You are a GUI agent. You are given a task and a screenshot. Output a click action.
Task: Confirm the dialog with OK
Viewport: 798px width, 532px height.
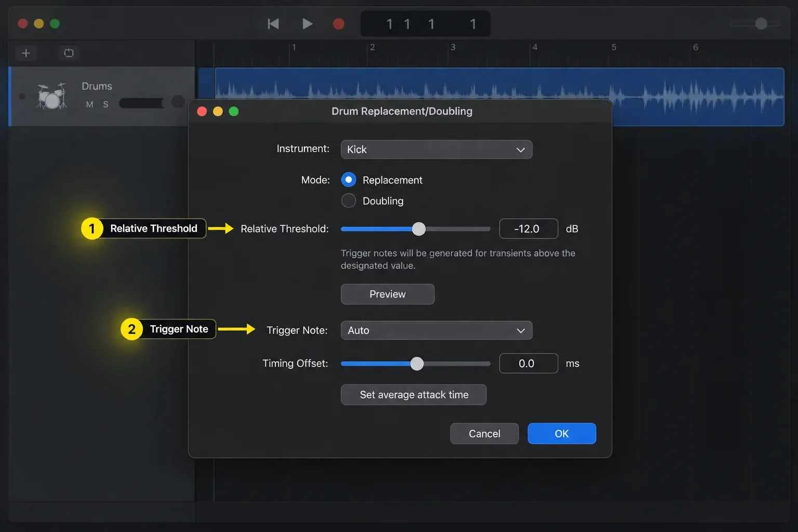[562, 434]
